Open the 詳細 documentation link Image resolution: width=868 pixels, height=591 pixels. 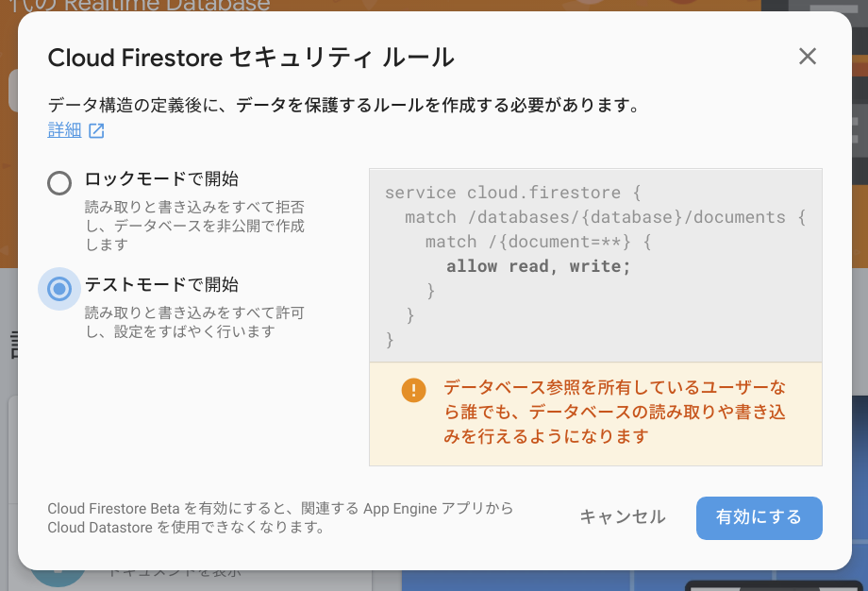(64, 130)
